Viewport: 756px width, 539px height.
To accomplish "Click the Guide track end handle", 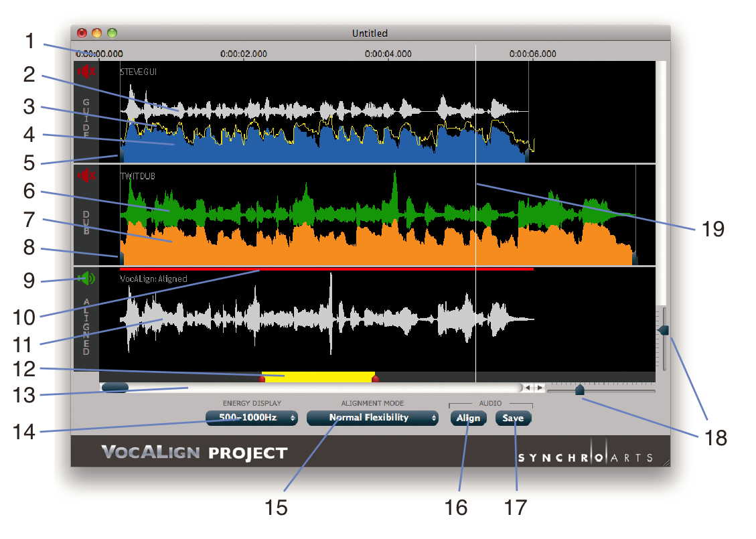I will (528, 155).
